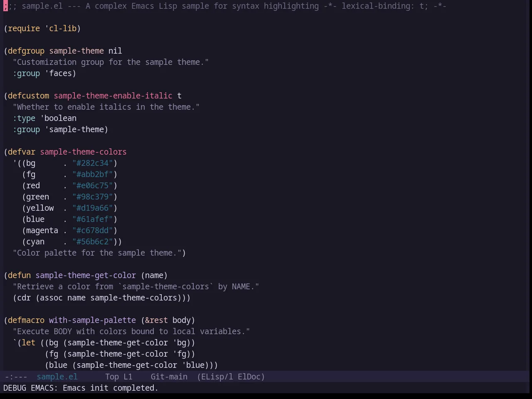Click the ':type' keyword
532x399 pixels.
pyautogui.click(x=24, y=118)
